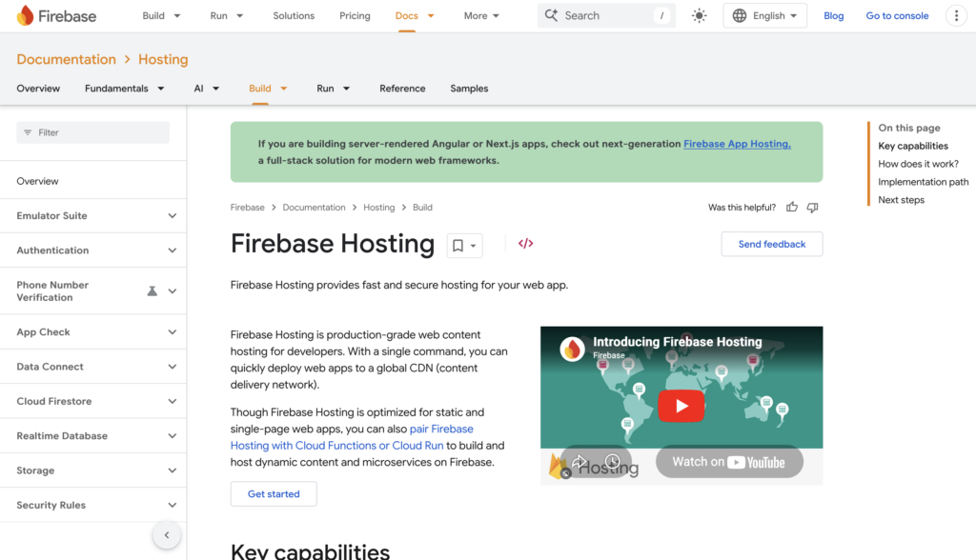The height and width of the screenshot is (560, 976).
Task: Click the Get started button
Action: click(x=273, y=493)
